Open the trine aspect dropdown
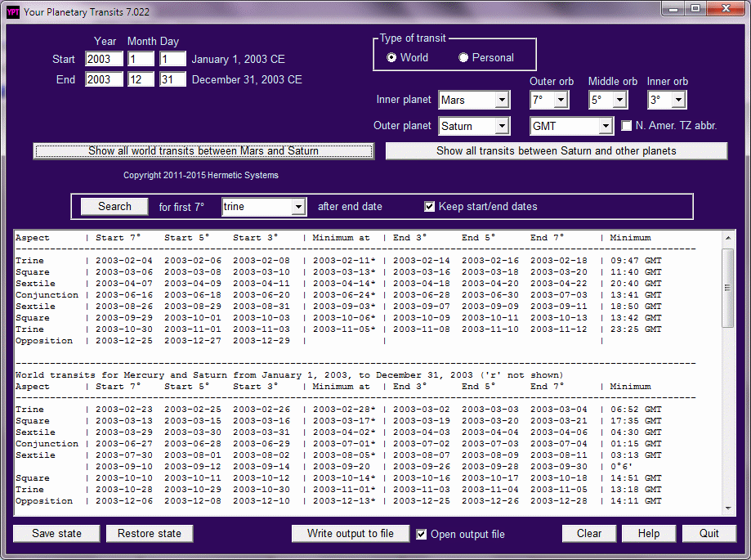Image resolution: width=751 pixels, height=560 pixels. point(298,207)
